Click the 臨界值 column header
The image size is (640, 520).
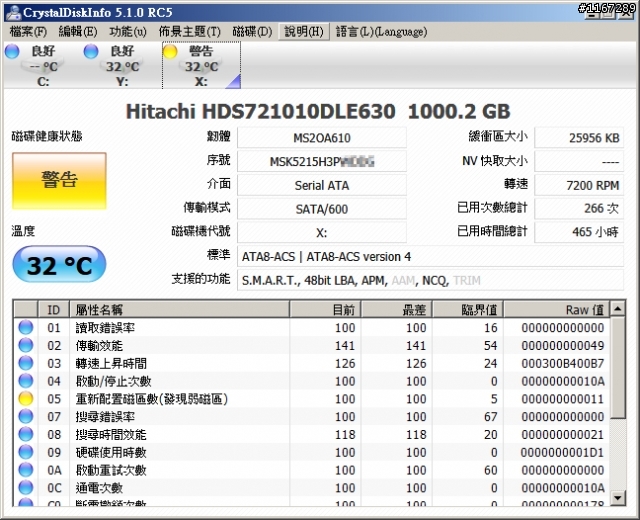tap(468, 309)
